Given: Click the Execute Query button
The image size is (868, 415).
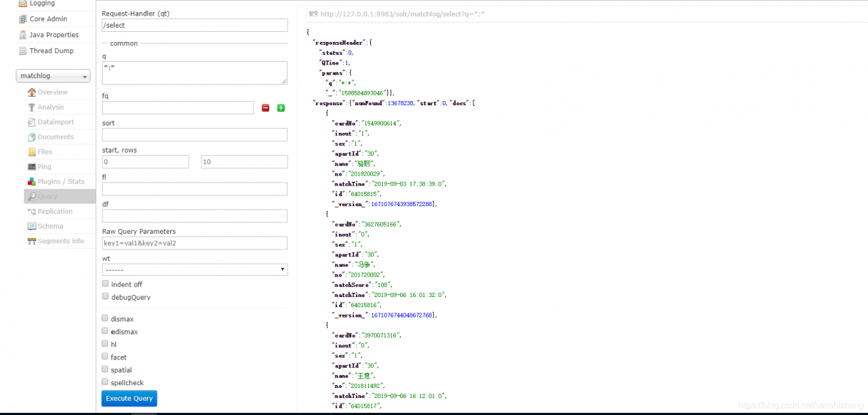Looking at the screenshot, I should (129, 398).
